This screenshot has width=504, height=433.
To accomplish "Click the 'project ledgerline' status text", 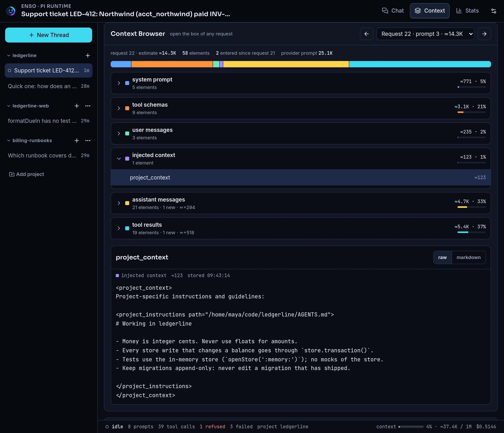I will point(283,427).
